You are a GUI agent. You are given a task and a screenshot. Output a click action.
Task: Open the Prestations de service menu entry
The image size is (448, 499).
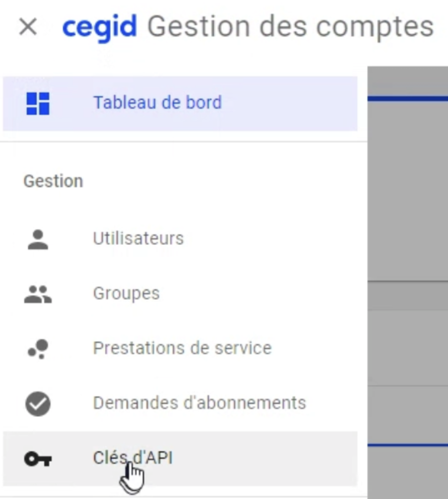pyautogui.click(x=182, y=348)
